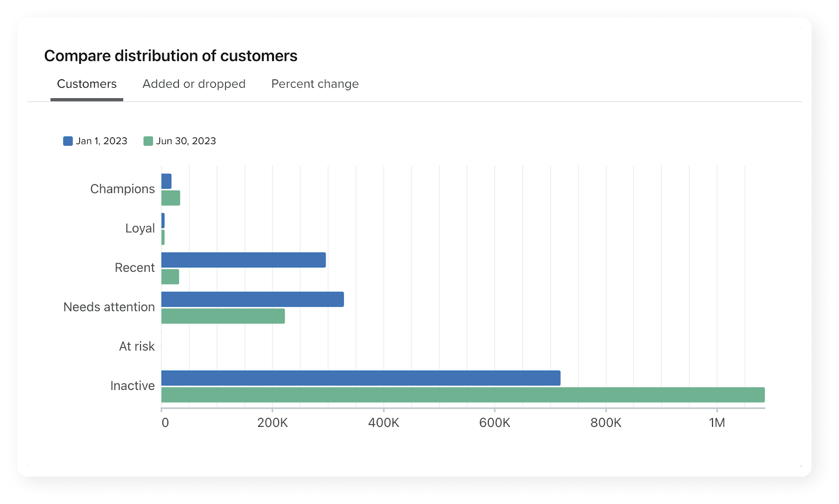The width and height of the screenshot is (839, 504).
Task: Select the Percent change tab
Action: point(315,84)
